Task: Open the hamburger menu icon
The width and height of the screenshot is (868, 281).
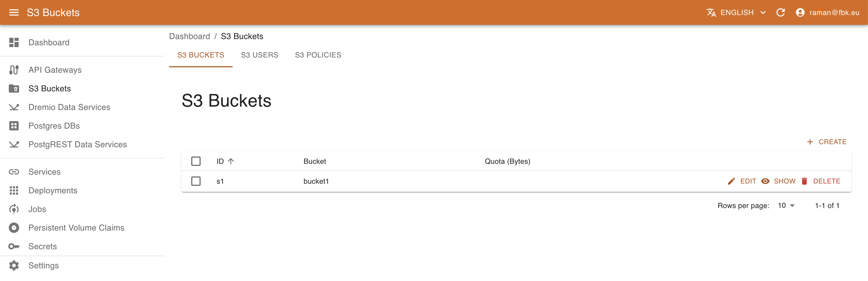Action: 14,12
